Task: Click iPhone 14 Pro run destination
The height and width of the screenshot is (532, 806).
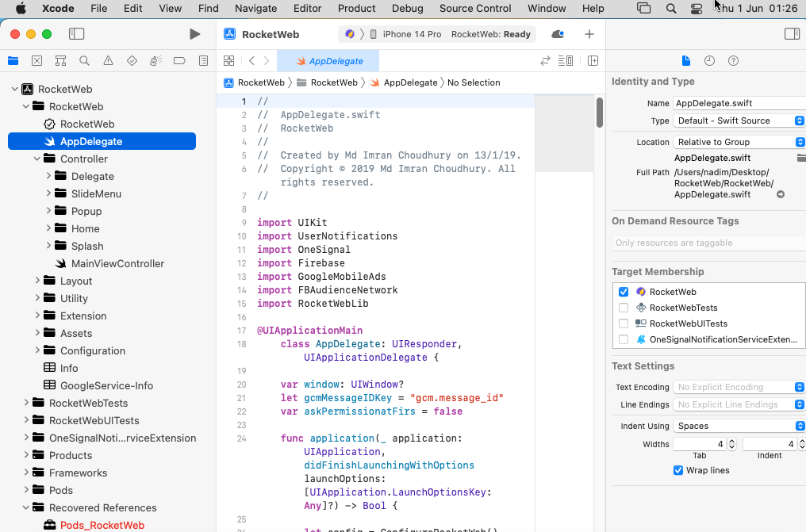Action: pos(405,34)
